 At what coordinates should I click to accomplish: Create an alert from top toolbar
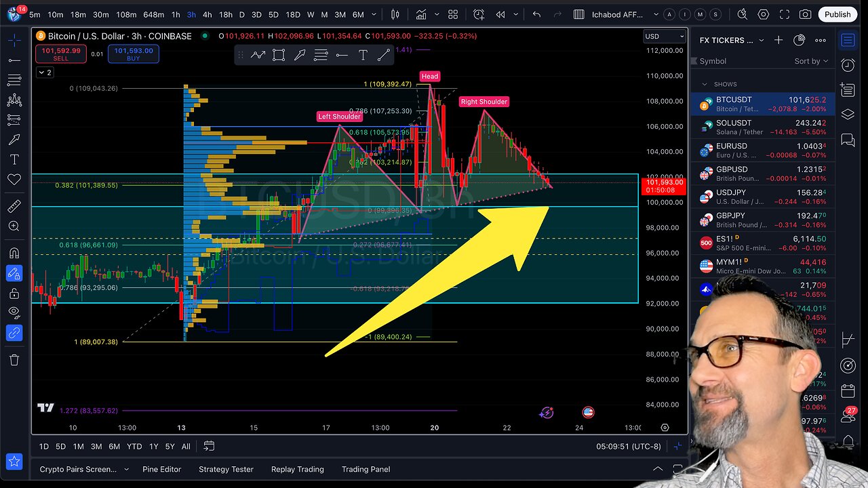click(479, 14)
